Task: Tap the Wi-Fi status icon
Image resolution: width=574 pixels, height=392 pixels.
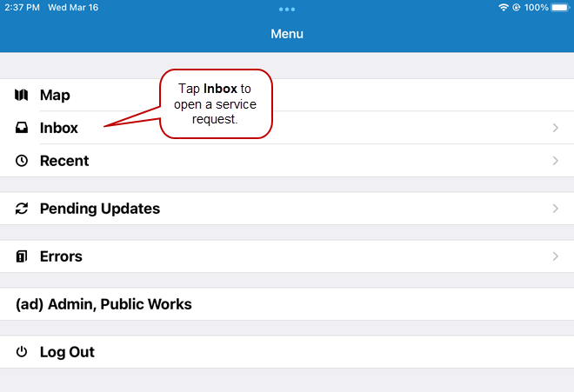Action: [503, 7]
